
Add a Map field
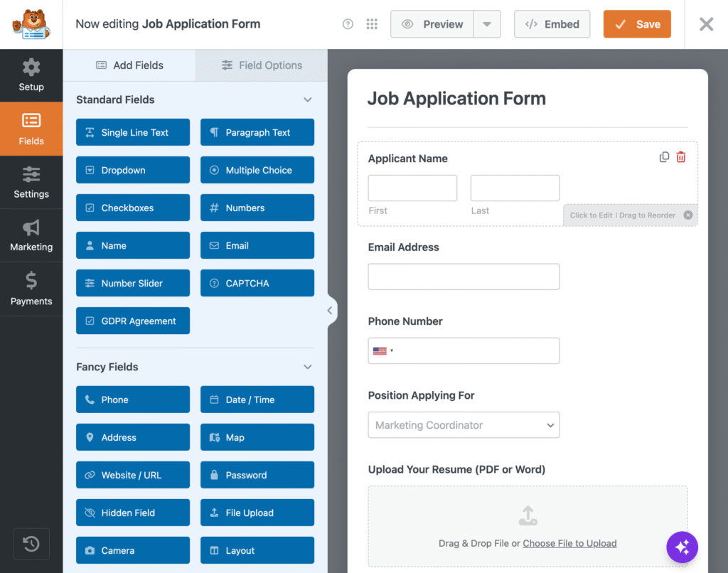point(257,437)
